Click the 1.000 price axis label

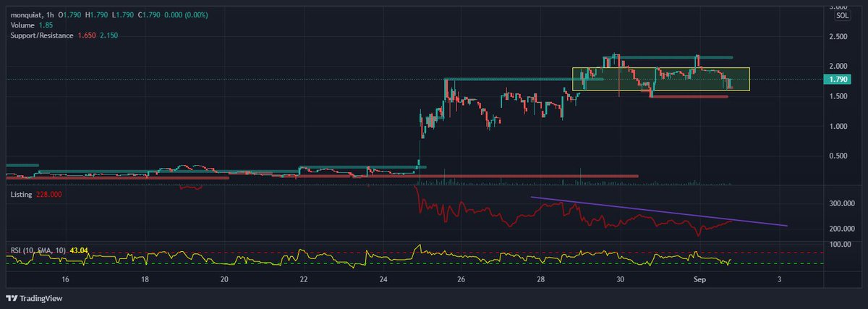click(x=838, y=126)
